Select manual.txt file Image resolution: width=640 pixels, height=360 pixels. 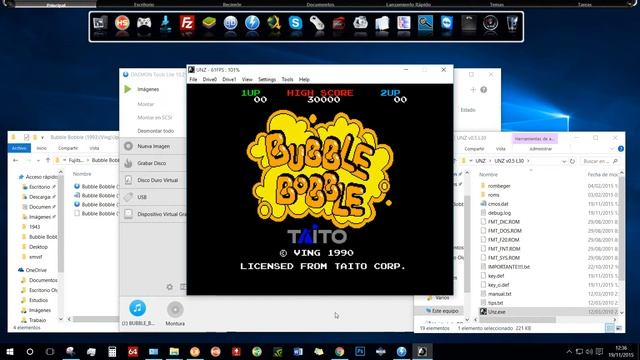500,294
